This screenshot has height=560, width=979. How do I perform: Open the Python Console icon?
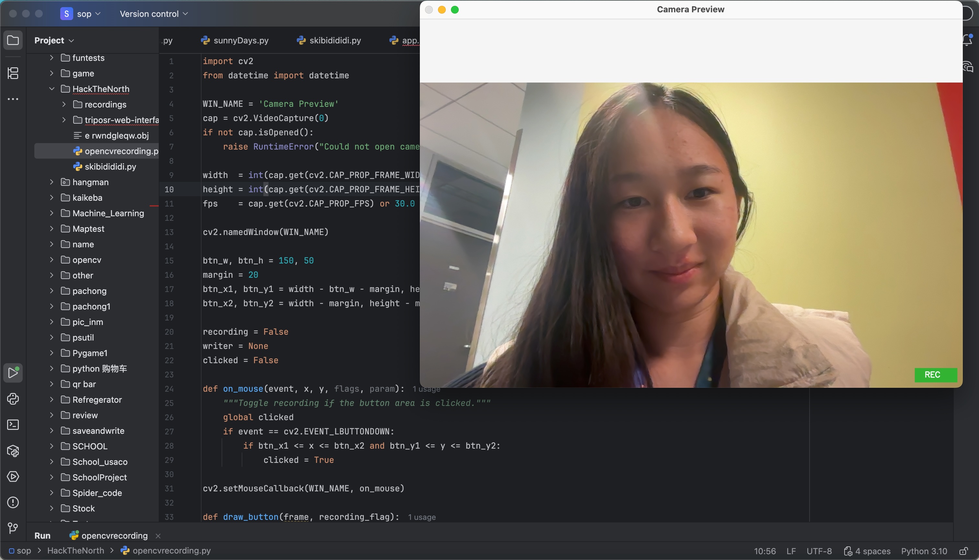pyautogui.click(x=13, y=399)
